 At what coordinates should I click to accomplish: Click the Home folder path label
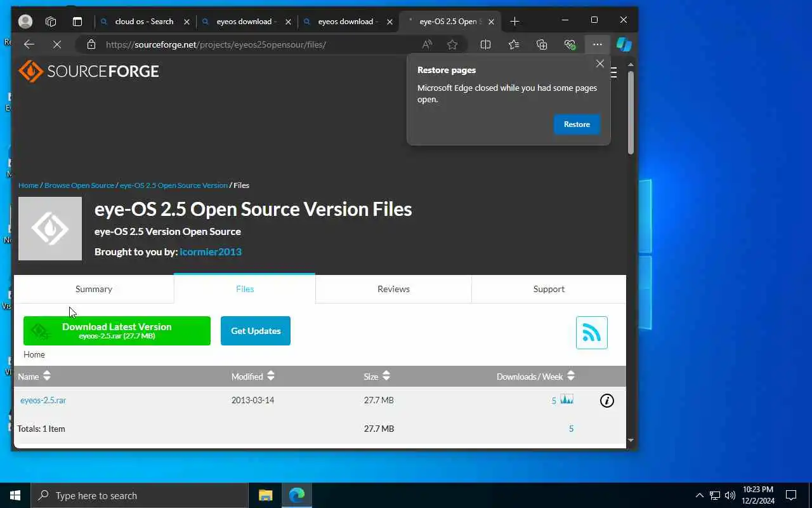point(34,354)
